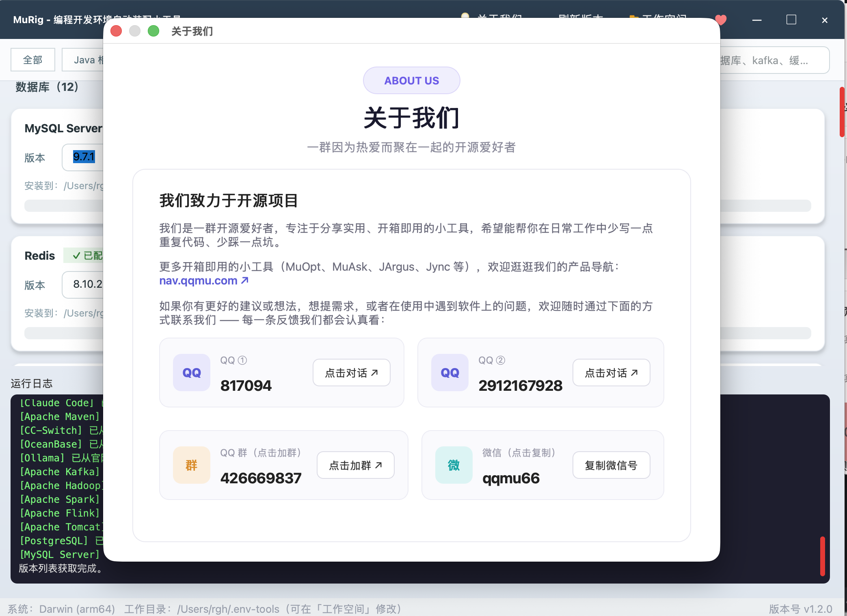Open the MySQL Server version dropdown 9.7.1
The image size is (847, 616).
point(83,157)
